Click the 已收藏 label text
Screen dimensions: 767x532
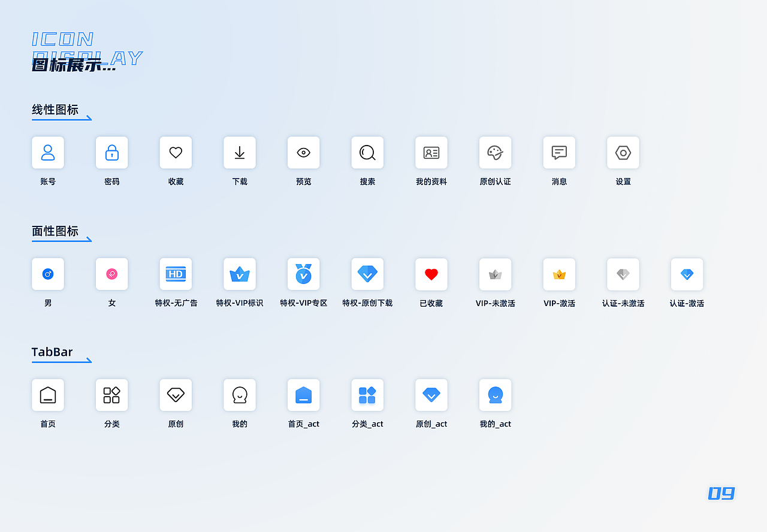(x=431, y=303)
